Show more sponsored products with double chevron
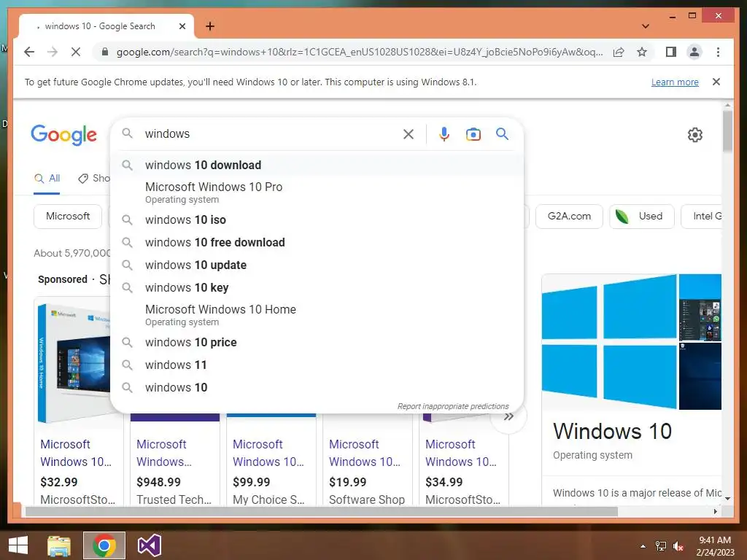 click(508, 416)
